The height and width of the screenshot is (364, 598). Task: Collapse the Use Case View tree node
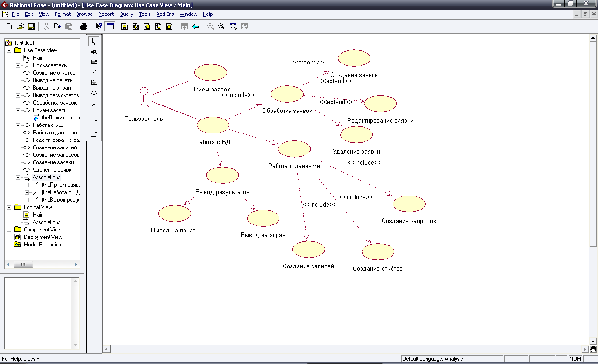(x=9, y=50)
